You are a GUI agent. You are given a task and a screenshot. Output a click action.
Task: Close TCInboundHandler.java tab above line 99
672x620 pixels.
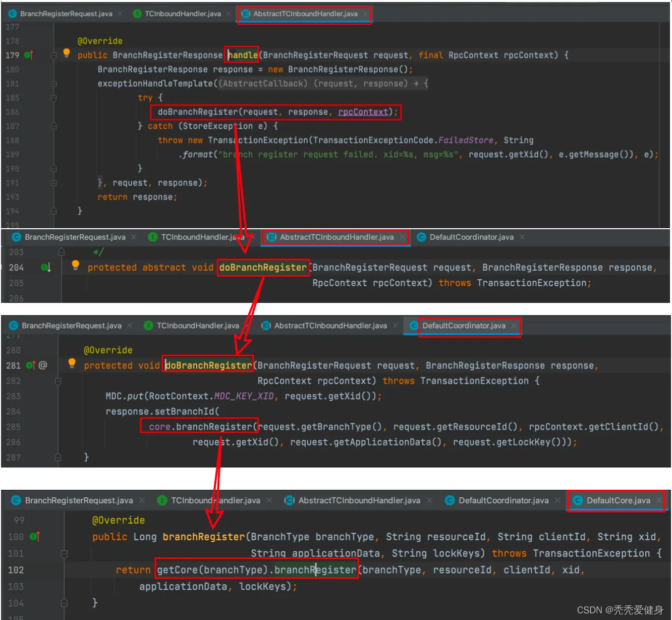[x=269, y=500]
